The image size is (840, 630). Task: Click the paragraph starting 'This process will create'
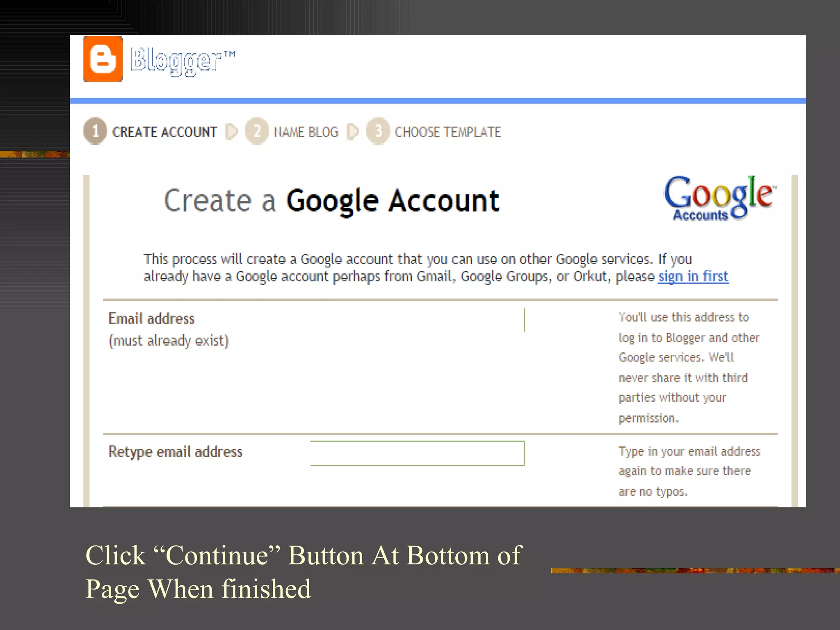436,268
